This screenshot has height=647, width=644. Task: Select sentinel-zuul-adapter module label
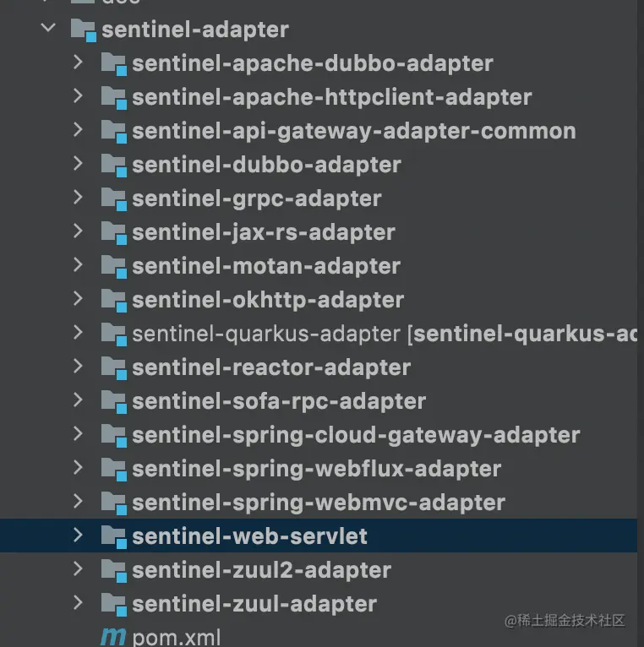point(254,604)
